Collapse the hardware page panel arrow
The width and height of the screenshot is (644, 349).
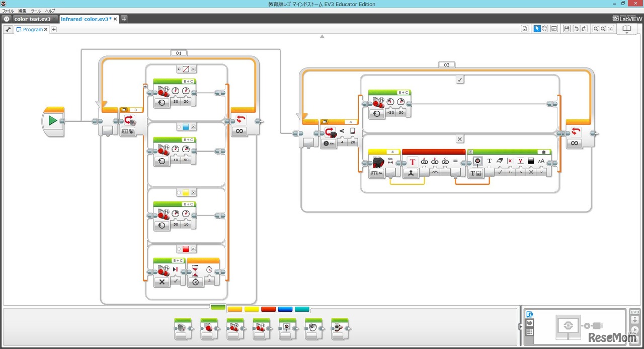(521, 327)
